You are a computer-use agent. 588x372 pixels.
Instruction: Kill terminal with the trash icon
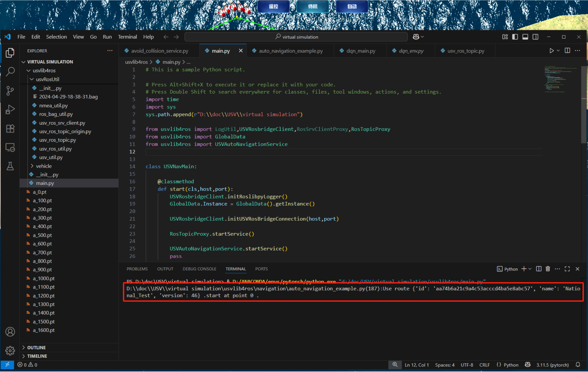pyautogui.click(x=548, y=269)
